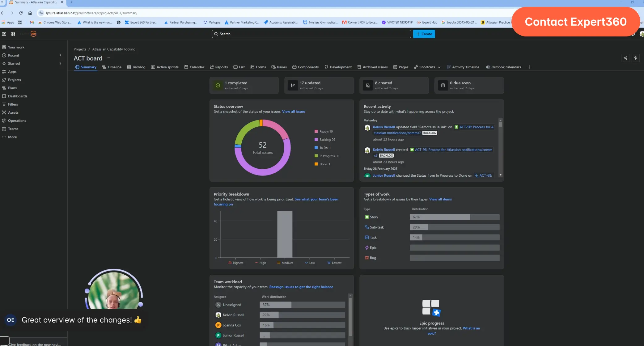The image size is (644, 346).
Task: Switch to the List tab
Action: tap(239, 67)
